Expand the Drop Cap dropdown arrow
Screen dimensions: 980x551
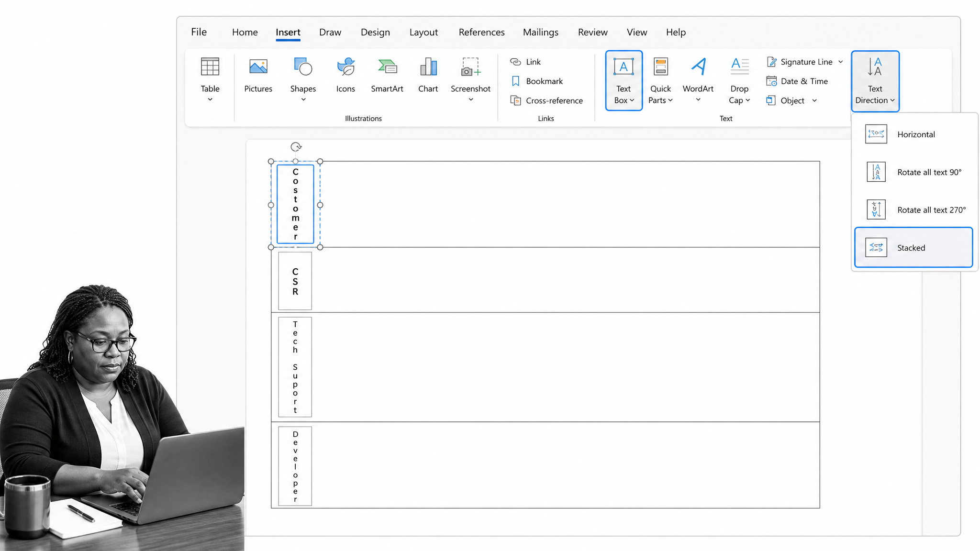(x=748, y=100)
